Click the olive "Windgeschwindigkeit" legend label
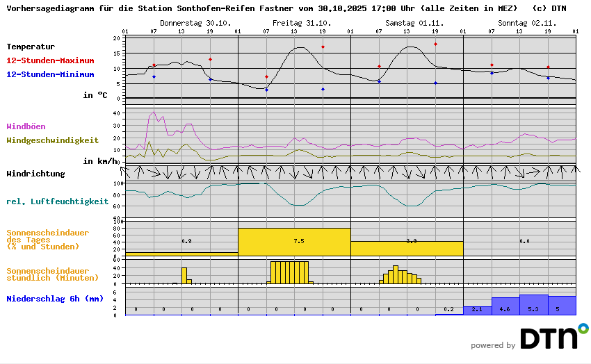Viewport: 591px width, 364px height. pyautogui.click(x=52, y=140)
